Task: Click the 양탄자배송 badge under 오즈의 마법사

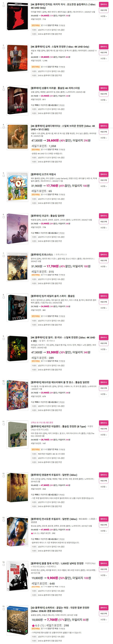Action: (35, 195)
